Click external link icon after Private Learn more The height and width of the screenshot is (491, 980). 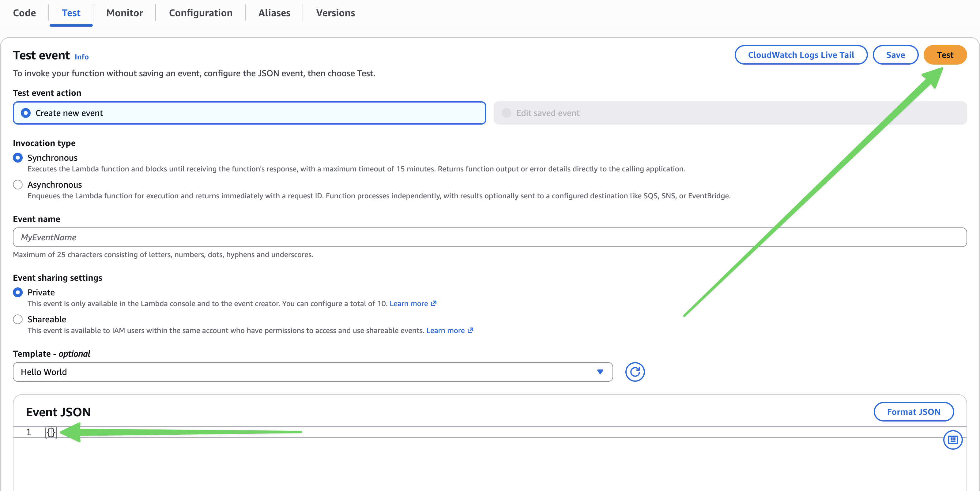[433, 303]
